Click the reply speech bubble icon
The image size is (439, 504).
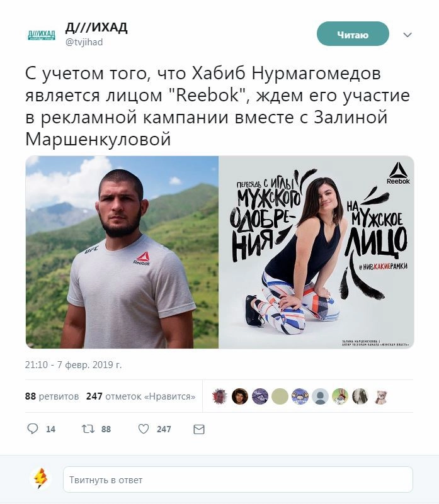pos(33,428)
